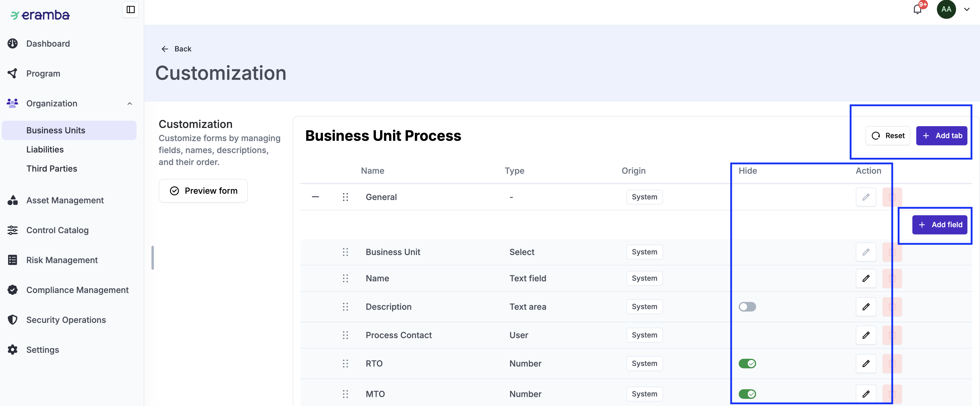Open Liabilities in the sidebar

pyautogui.click(x=45, y=149)
